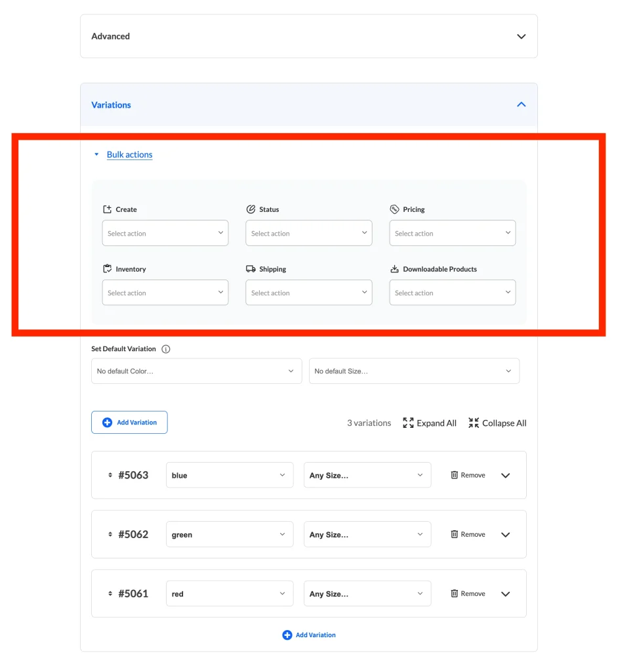
Task: Click the plus icon in bottom Add Variation
Action: point(287,635)
